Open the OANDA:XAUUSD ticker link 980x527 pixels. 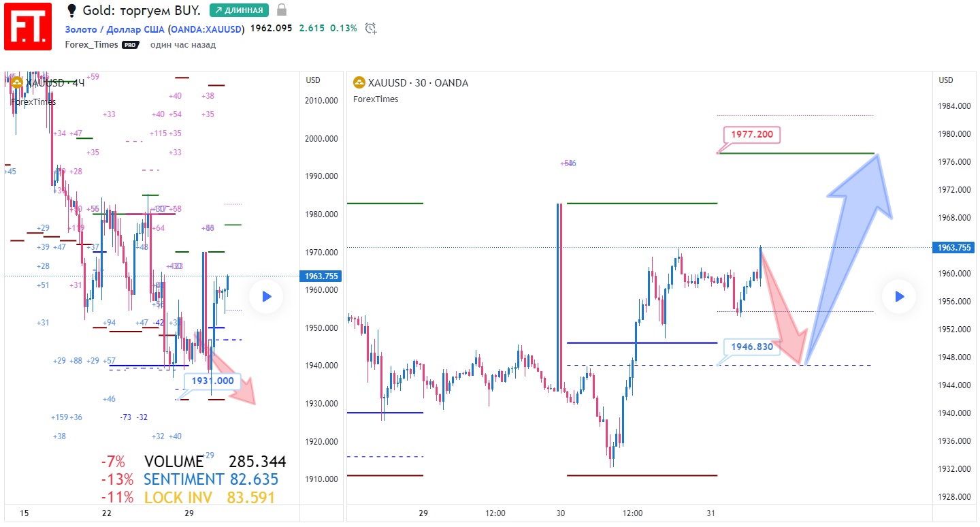click(x=207, y=29)
